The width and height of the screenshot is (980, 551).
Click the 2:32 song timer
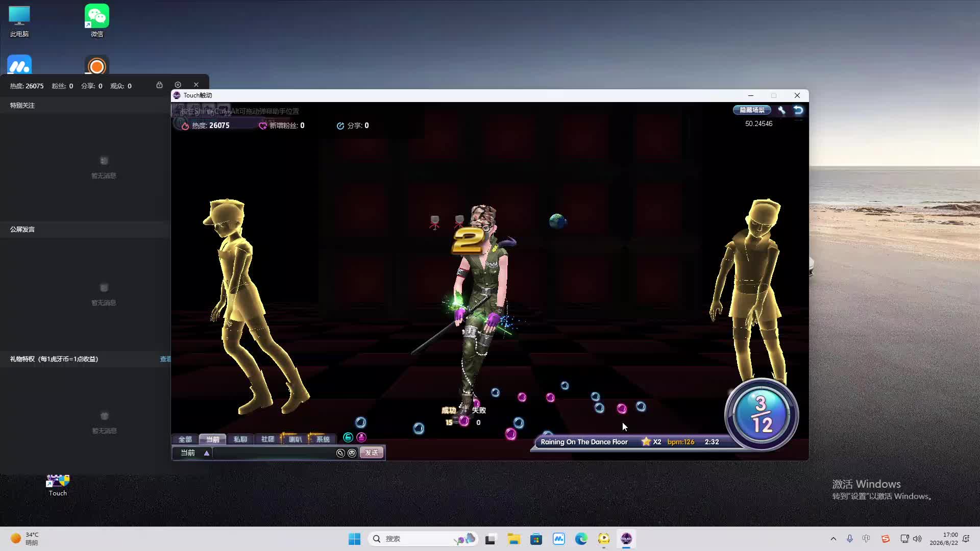712,442
